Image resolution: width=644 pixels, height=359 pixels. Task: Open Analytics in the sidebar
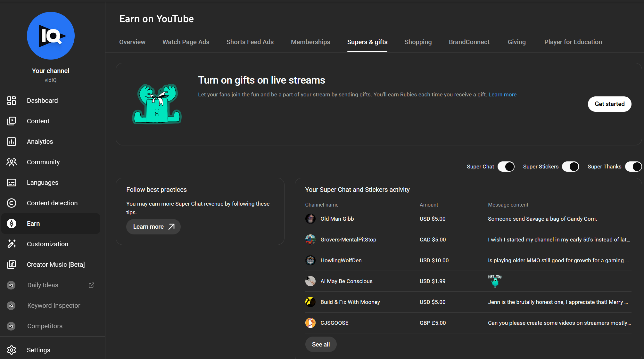[x=51, y=142]
